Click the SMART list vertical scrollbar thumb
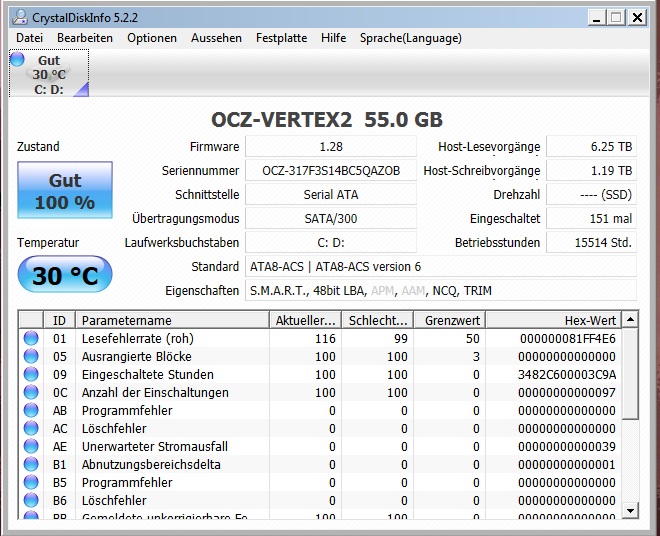This screenshot has width=660, height=536. [630, 373]
